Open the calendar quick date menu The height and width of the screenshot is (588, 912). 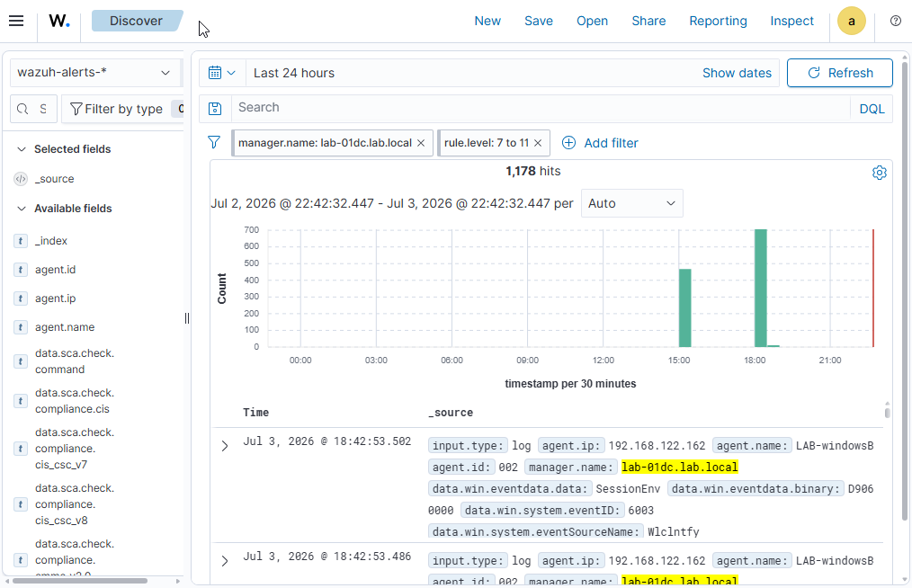222,73
